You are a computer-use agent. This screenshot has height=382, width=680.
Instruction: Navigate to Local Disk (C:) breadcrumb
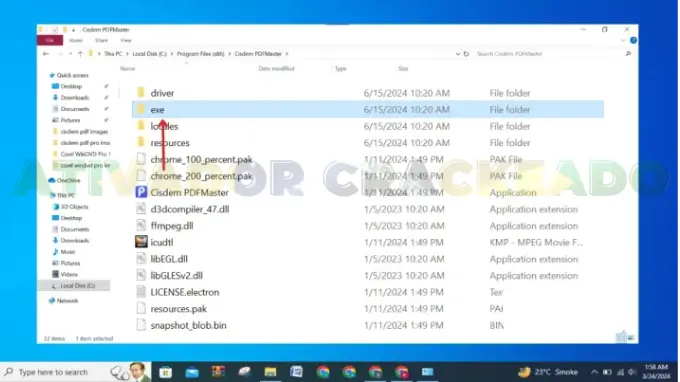tap(149, 54)
